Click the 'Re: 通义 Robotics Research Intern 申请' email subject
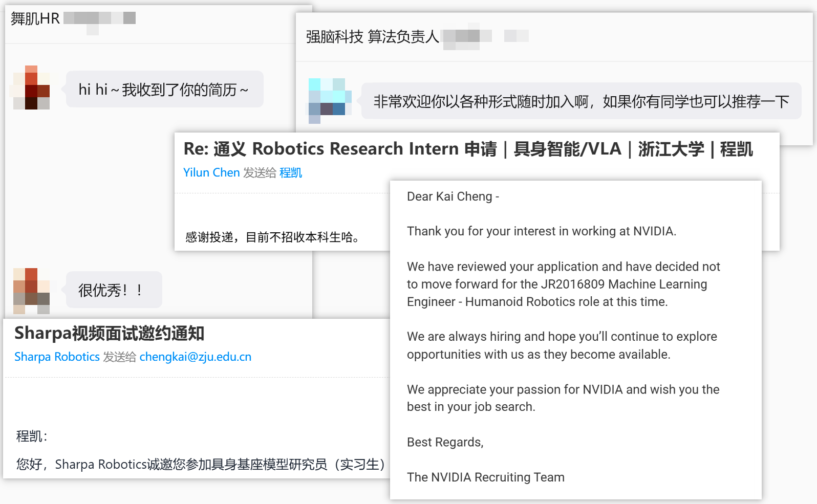Viewport: 817px width, 504px height. coord(468,149)
